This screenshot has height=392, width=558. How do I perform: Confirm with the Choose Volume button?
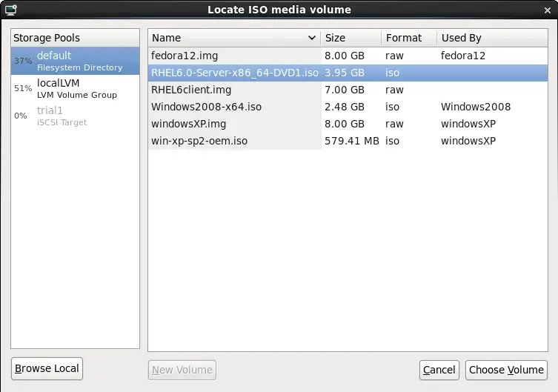click(506, 370)
